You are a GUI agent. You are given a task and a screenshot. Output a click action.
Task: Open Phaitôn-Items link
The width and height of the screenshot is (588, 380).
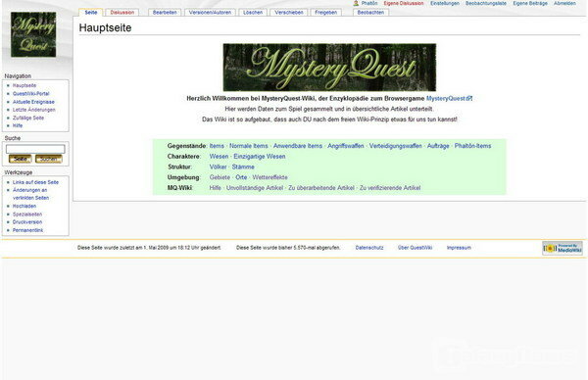(472, 146)
